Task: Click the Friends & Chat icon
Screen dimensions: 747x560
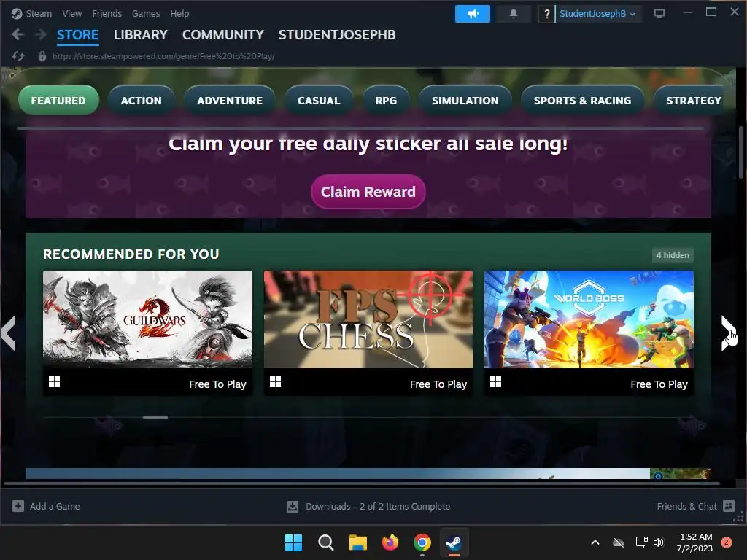Action: (729, 506)
